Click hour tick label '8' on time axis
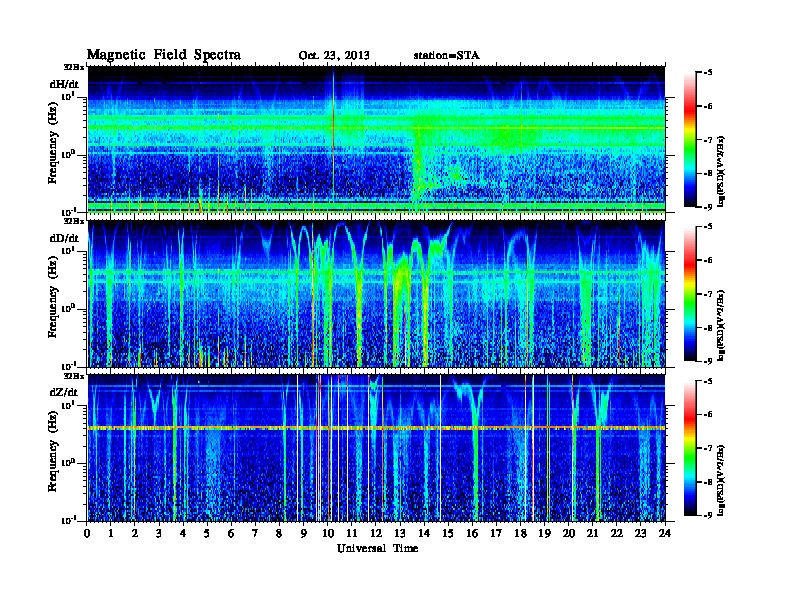792x612 pixels. tap(279, 533)
